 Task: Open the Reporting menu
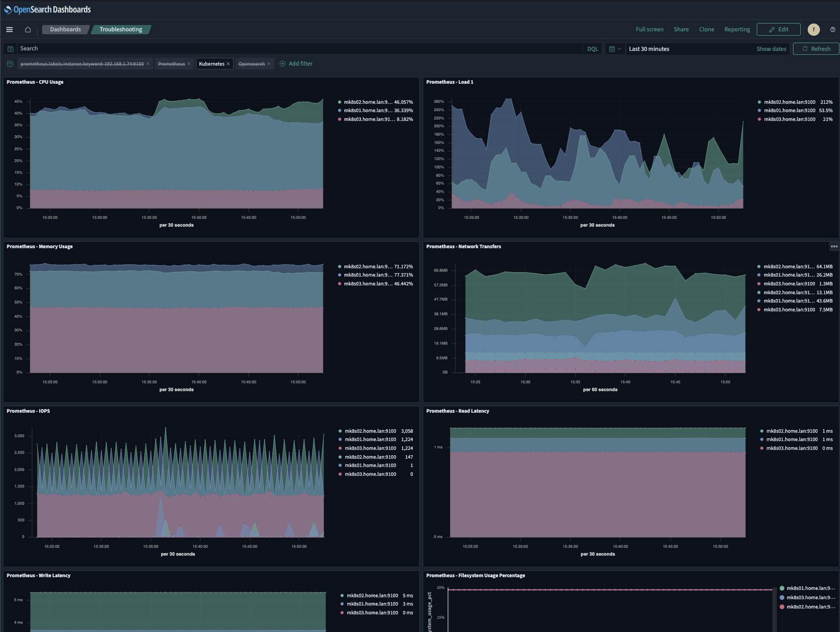click(x=737, y=29)
